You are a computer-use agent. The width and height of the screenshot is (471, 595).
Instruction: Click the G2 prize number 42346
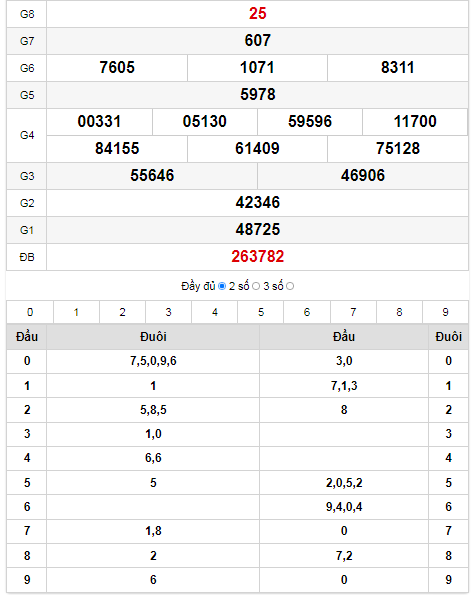pos(258,203)
